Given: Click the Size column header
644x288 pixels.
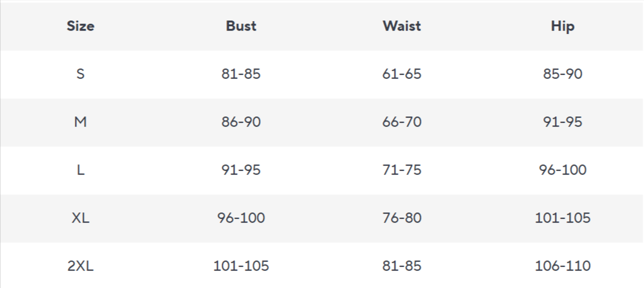Looking at the screenshot, I should pyautogui.click(x=80, y=26).
